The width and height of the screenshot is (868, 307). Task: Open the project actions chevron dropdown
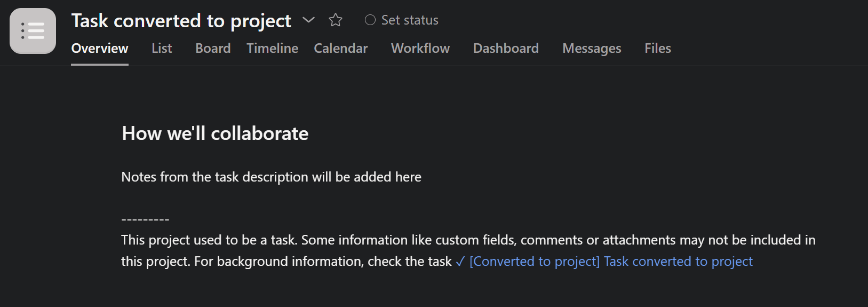pos(308,20)
